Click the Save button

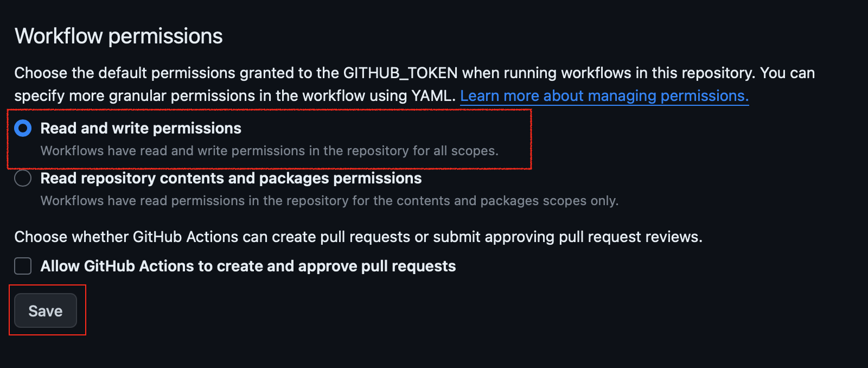pos(46,310)
